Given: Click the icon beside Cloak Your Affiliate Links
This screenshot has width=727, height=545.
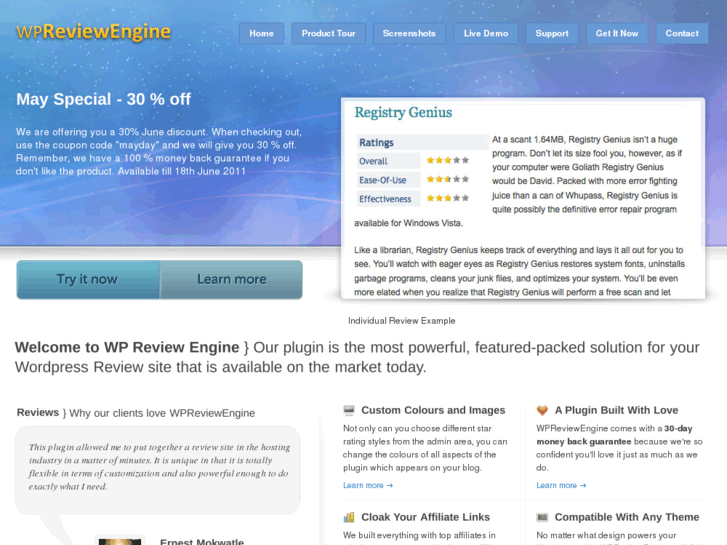Looking at the screenshot, I should pyautogui.click(x=349, y=517).
